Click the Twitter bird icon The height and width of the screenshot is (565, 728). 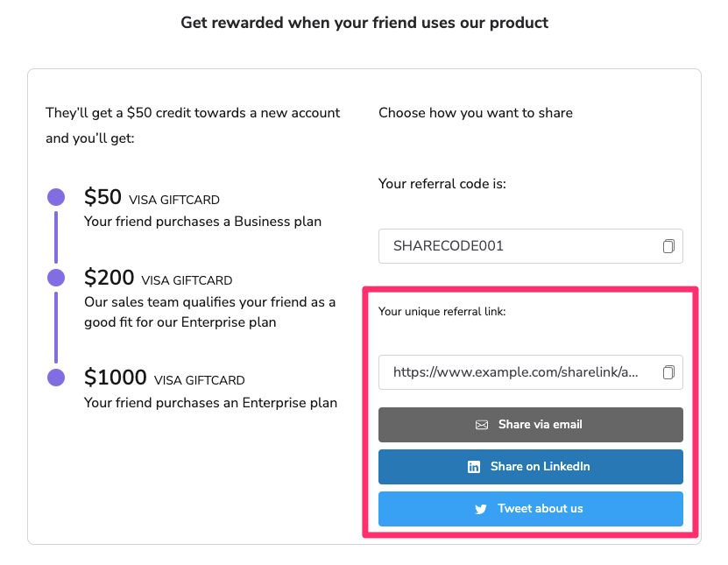[x=481, y=509]
